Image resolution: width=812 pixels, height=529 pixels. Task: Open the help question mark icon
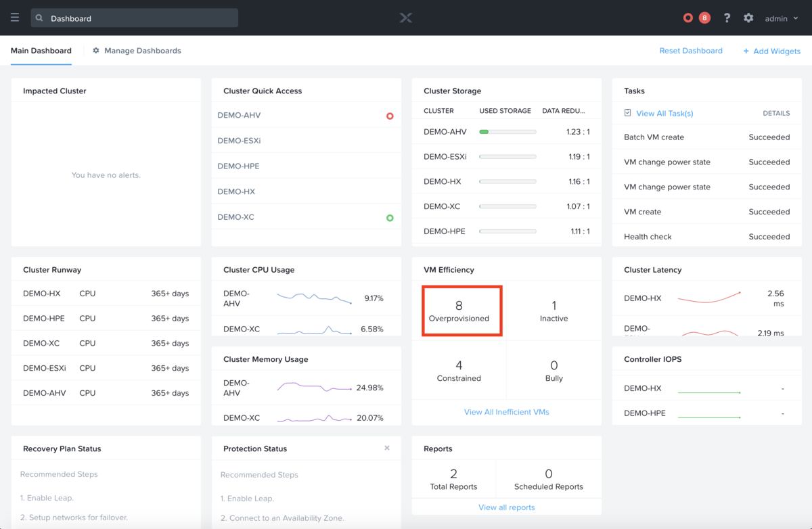coord(726,18)
